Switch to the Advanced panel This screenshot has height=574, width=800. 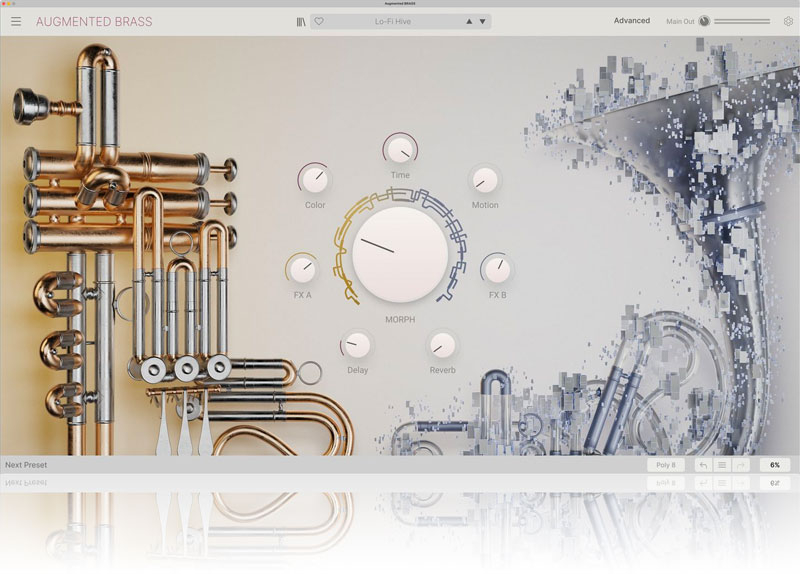coord(631,21)
